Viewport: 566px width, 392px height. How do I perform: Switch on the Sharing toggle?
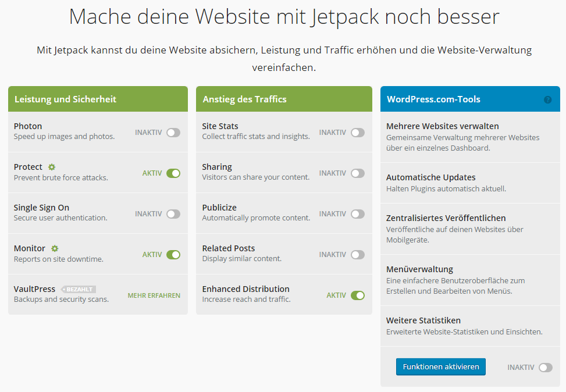tap(358, 173)
